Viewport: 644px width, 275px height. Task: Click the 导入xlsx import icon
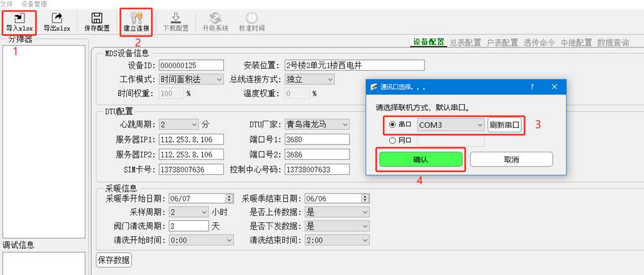pyautogui.click(x=19, y=17)
